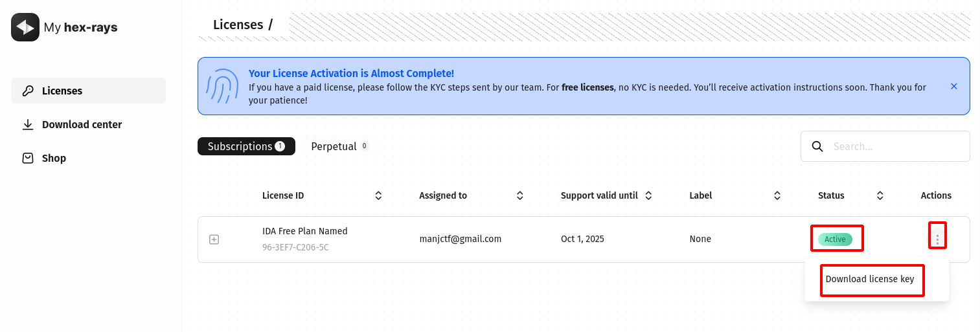Sort by License ID column
Viewport: 980px width, 332px height.
(378, 195)
